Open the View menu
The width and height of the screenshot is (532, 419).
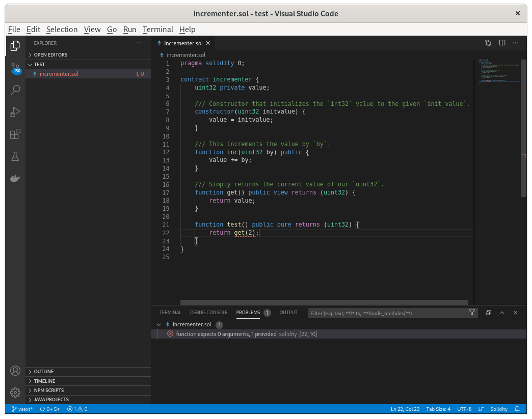tap(92, 30)
